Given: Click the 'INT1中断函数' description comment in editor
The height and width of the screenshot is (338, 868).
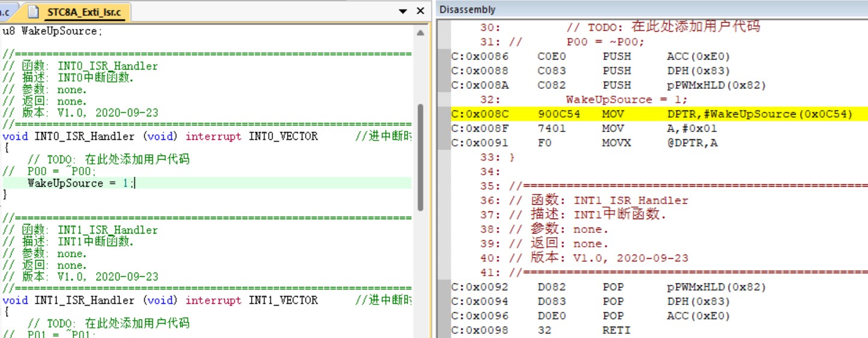Looking at the screenshot, I should (x=68, y=242).
